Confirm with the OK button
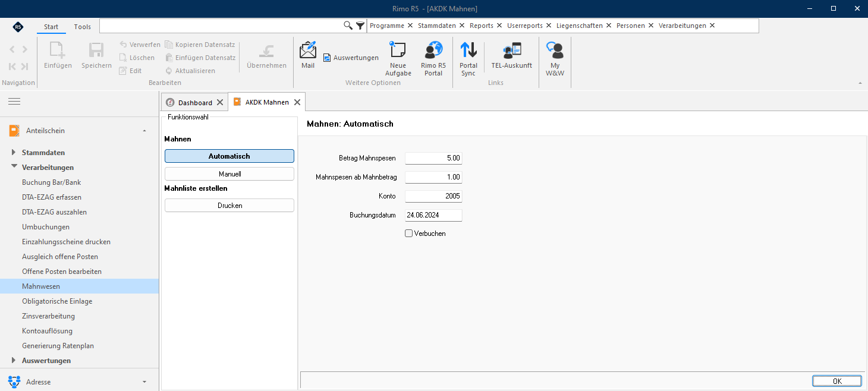Viewport: 868px width, 391px height. (837, 381)
